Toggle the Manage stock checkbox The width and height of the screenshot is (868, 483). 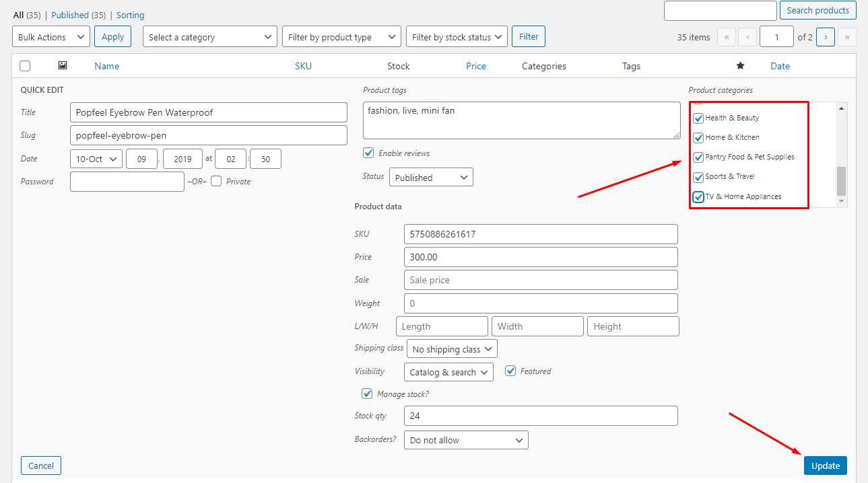[367, 394]
